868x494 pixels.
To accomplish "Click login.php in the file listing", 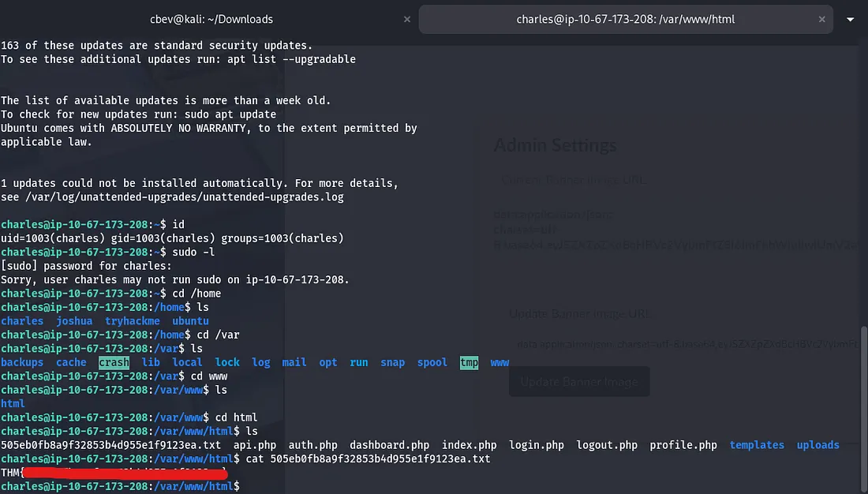I will tap(537, 445).
